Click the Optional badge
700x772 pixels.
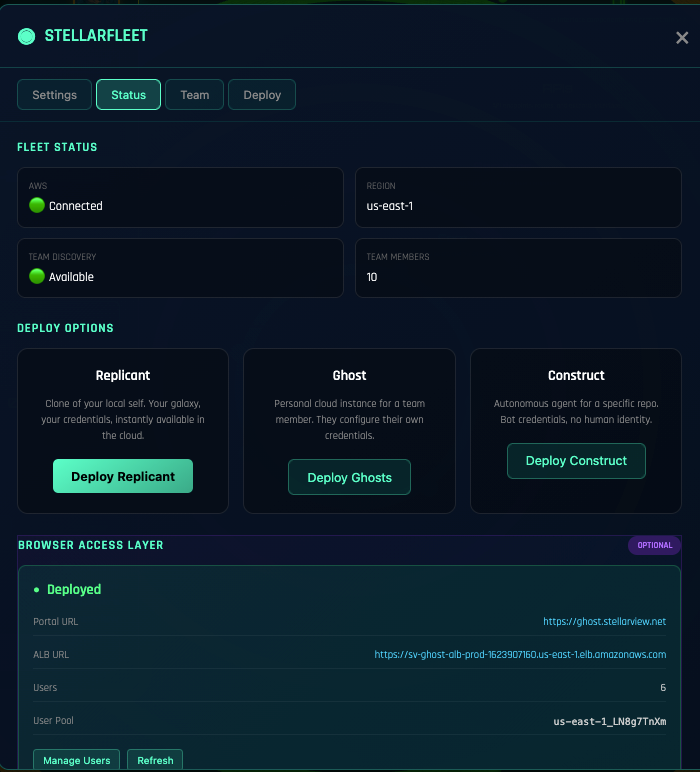[x=654, y=545]
